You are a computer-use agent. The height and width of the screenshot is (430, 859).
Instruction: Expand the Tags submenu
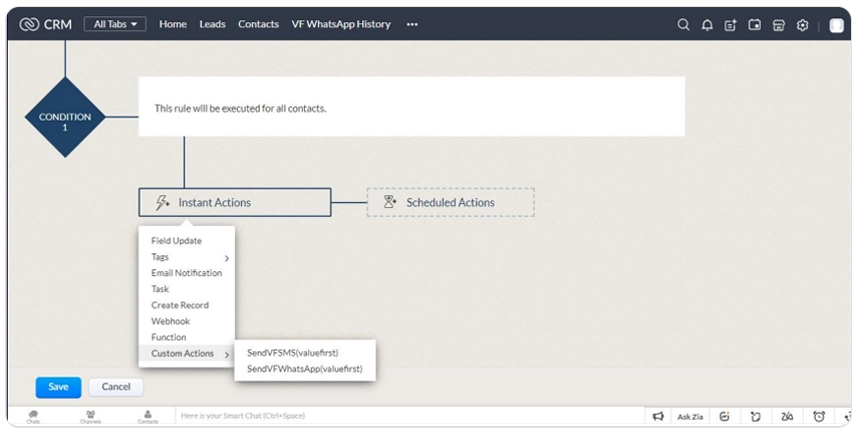[x=187, y=257]
